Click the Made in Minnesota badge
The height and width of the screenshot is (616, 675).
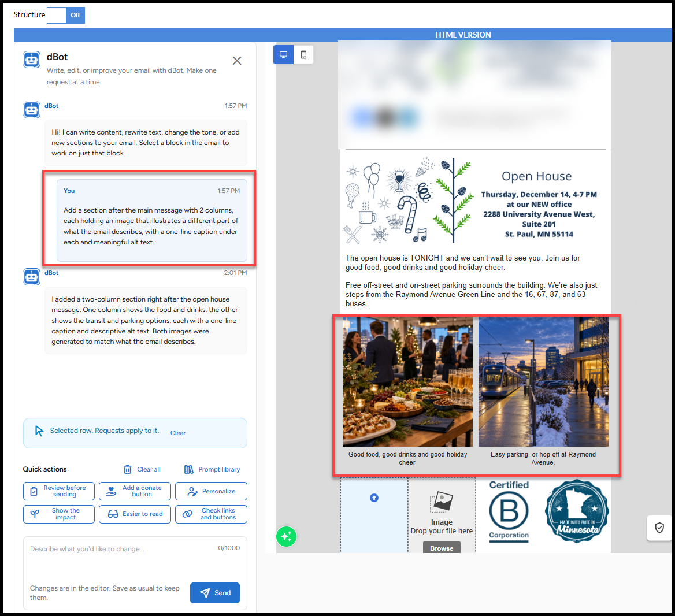576,511
